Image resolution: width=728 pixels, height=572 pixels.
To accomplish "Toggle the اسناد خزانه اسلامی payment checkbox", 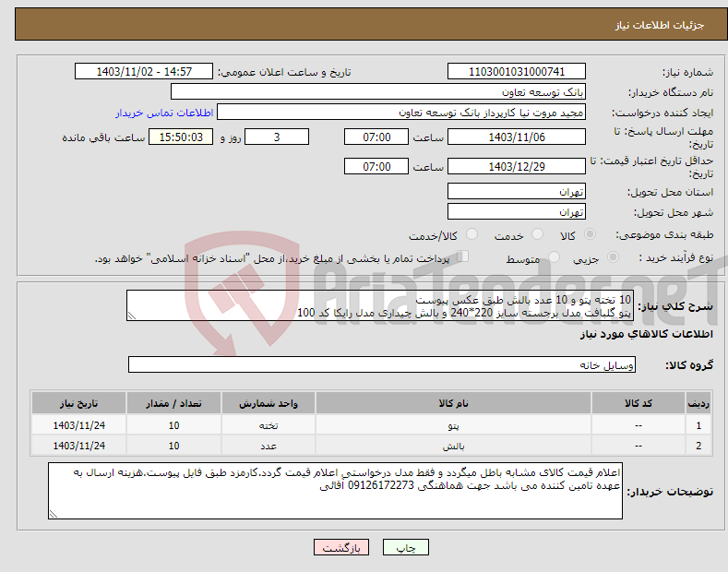I will tap(463, 256).
